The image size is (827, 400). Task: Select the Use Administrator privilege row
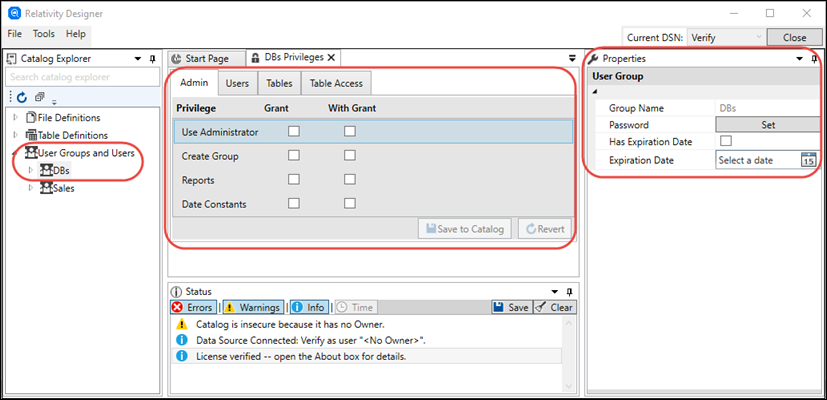tap(373, 132)
